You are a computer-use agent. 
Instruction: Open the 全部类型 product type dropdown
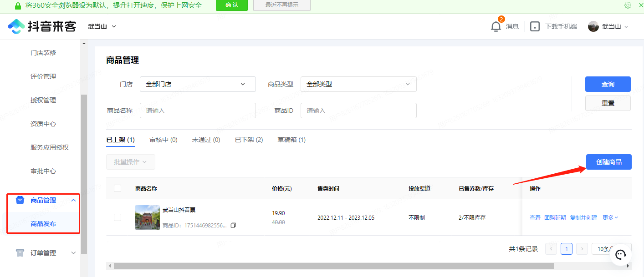click(x=358, y=84)
